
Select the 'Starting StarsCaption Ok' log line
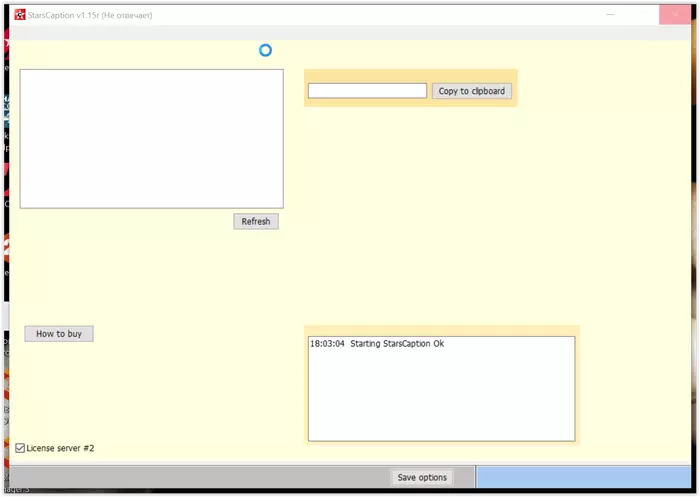(x=377, y=343)
